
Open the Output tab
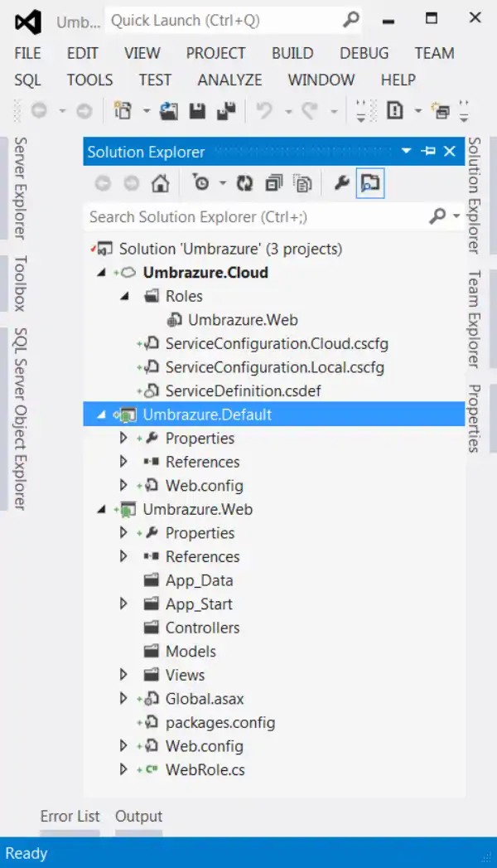pos(139,817)
